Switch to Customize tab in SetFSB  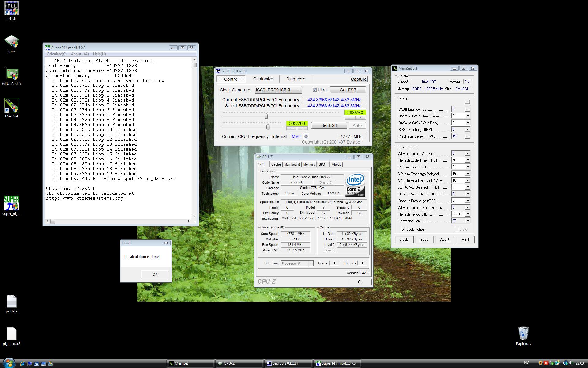[x=263, y=79]
